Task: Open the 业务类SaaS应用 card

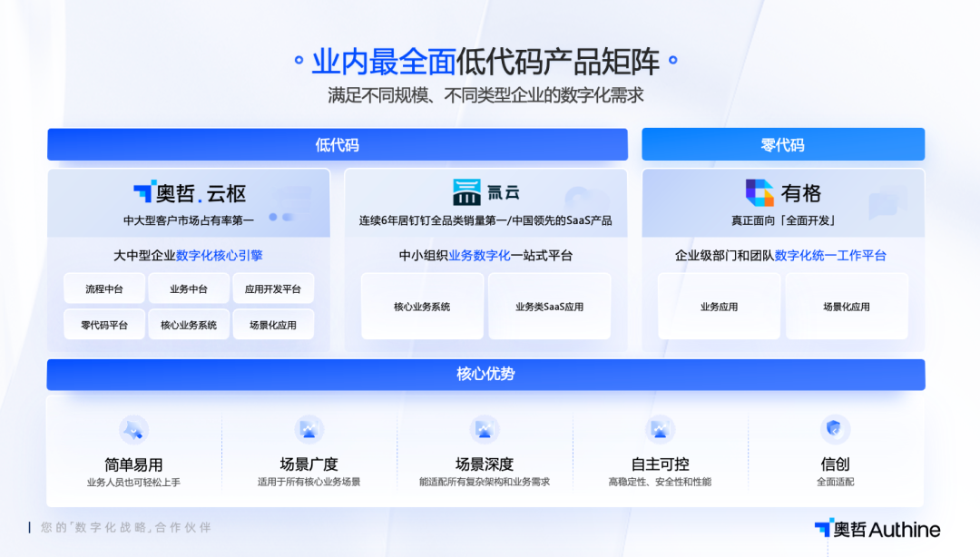Action: pyautogui.click(x=549, y=307)
